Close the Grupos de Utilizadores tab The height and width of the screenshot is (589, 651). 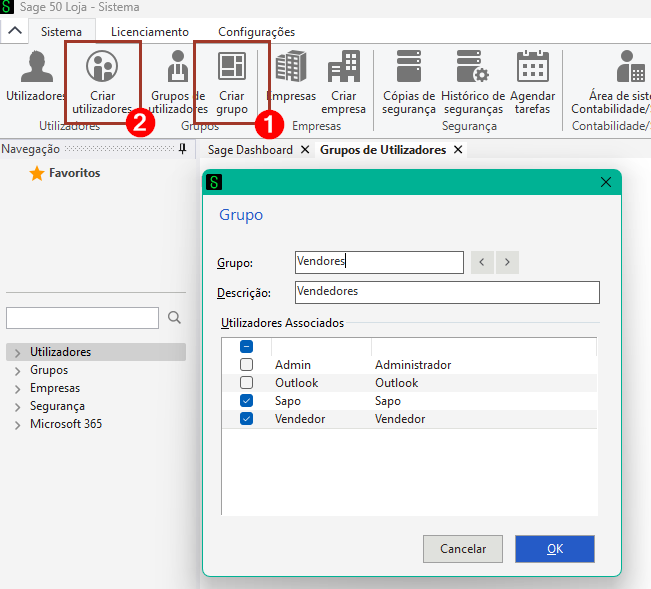point(458,149)
